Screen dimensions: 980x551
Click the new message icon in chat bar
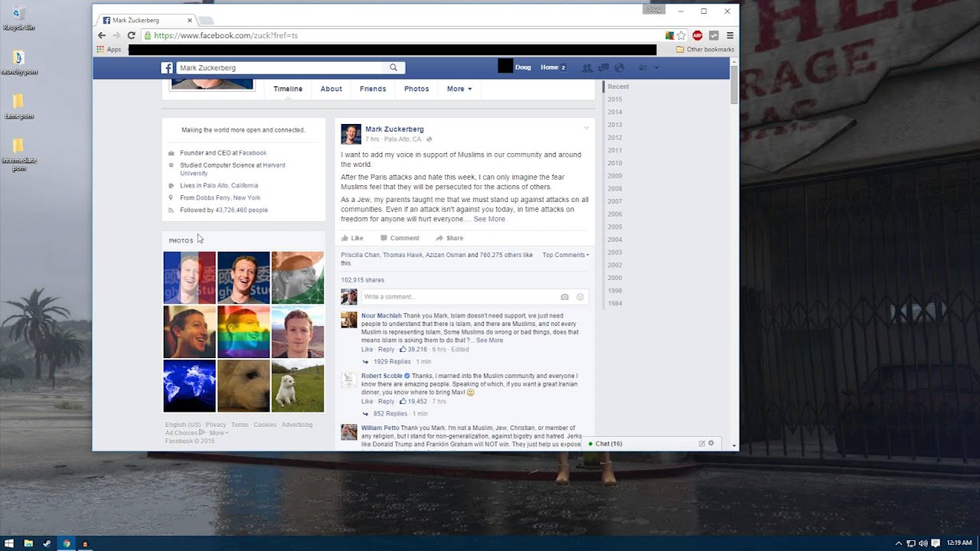(x=702, y=443)
